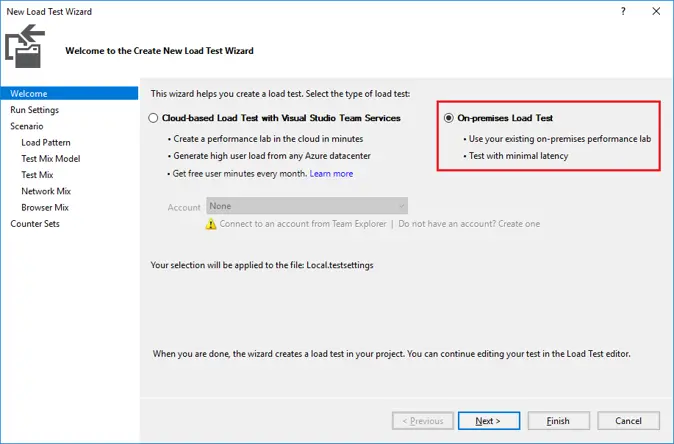Select the Scenario section in sidebar
The width and height of the screenshot is (674, 444).
click(x=27, y=126)
